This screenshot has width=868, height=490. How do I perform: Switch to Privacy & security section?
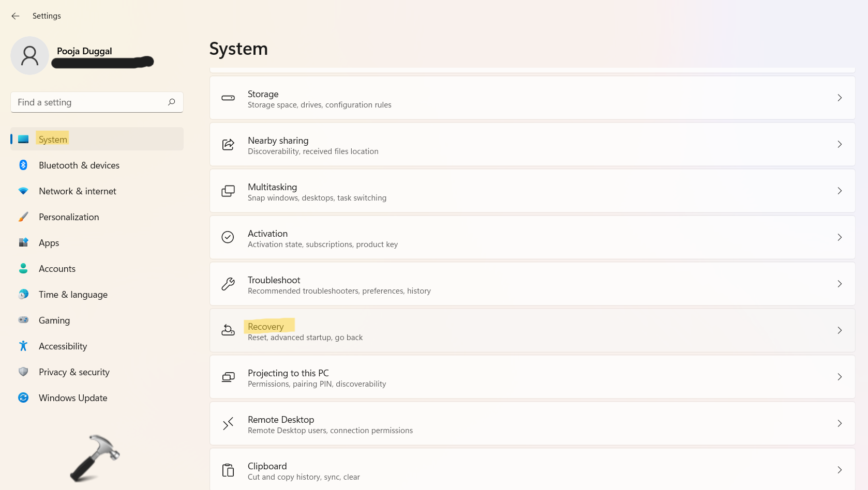click(74, 372)
